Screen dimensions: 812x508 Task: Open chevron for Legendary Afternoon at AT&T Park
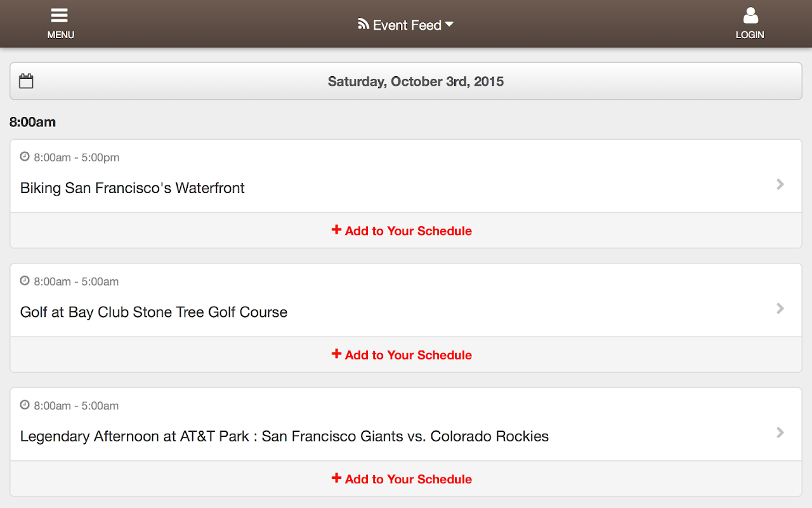(x=780, y=432)
